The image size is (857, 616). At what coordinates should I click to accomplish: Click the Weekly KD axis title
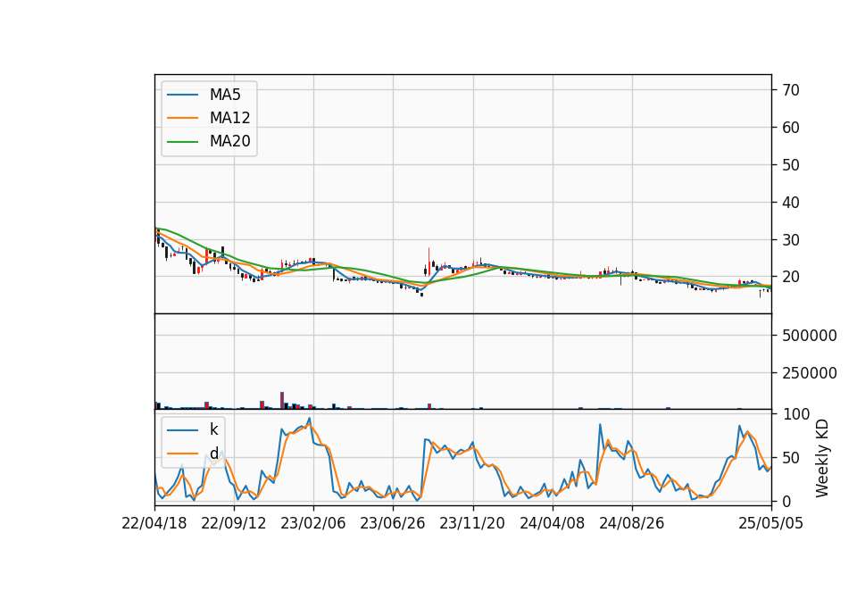[822, 458]
